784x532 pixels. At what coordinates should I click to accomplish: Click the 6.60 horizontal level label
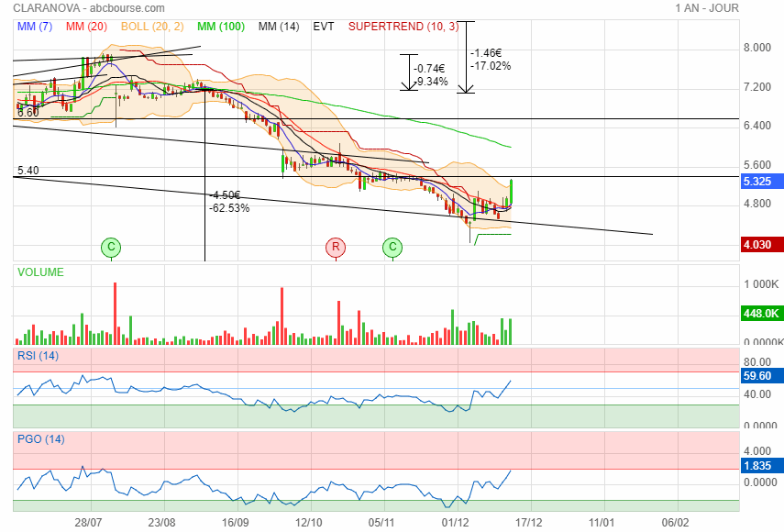(x=28, y=113)
